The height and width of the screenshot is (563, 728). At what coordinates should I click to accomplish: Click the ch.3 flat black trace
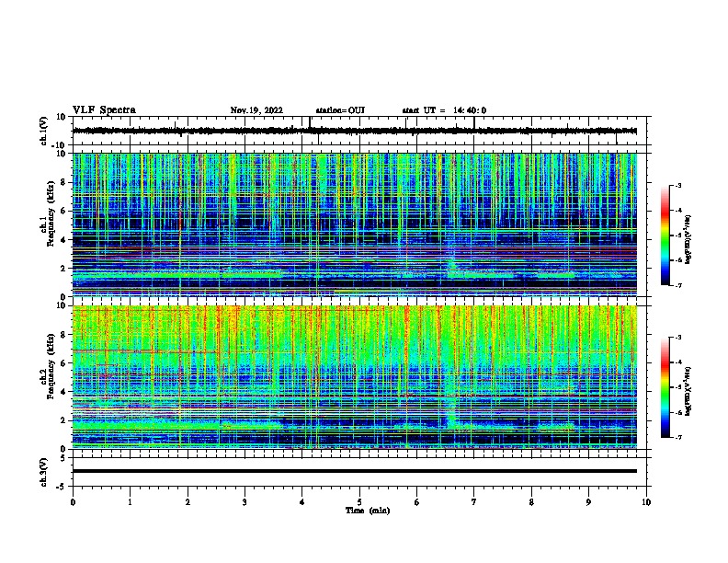click(354, 471)
